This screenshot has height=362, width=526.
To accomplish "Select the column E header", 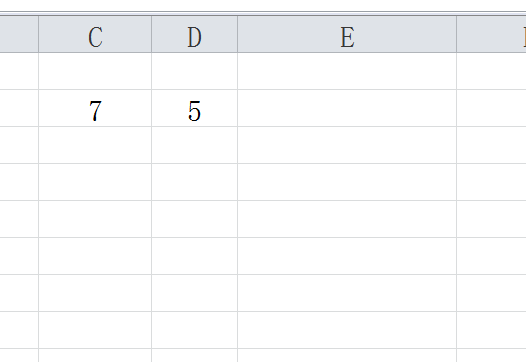I will [347, 34].
